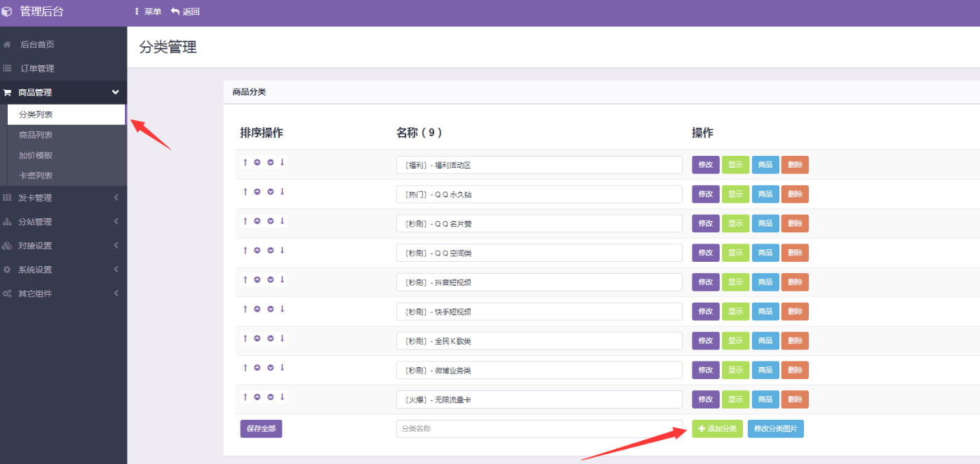This screenshot has width=980, height=464.
Task: Click the 菜单 dots icon in top bar
Action: 137,11
